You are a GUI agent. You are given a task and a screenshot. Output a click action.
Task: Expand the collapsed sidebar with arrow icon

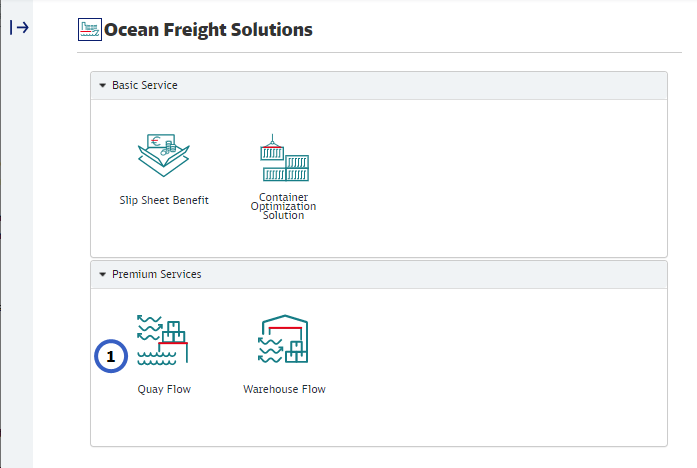(19, 28)
